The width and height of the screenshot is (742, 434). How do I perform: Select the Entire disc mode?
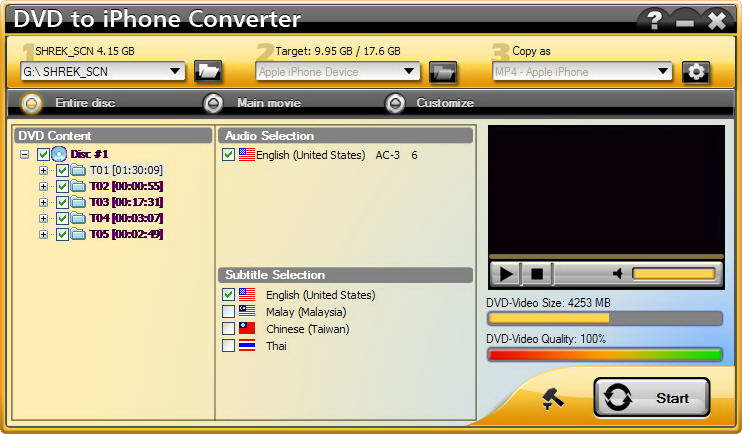[32, 103]
